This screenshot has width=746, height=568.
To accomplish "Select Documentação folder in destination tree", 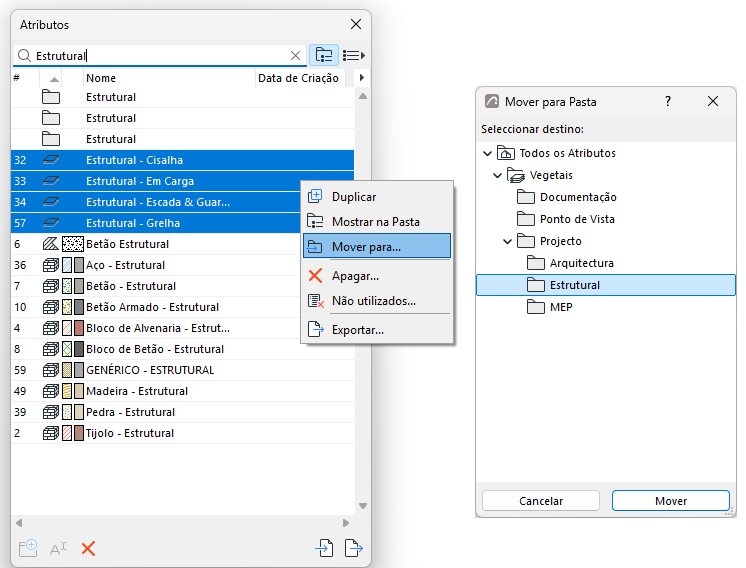I will pyautogui.click(x=567, y=197).
